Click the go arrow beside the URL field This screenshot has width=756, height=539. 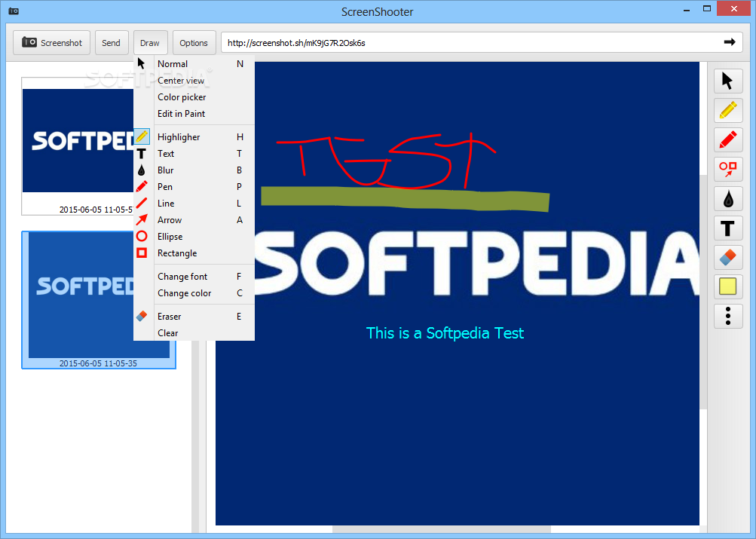pyautogui.click(x=730, y=42)
